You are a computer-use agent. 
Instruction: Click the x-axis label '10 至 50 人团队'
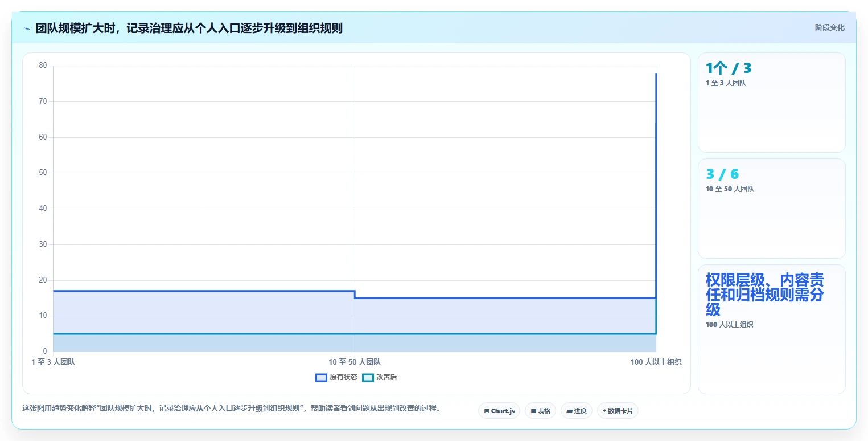355,362
